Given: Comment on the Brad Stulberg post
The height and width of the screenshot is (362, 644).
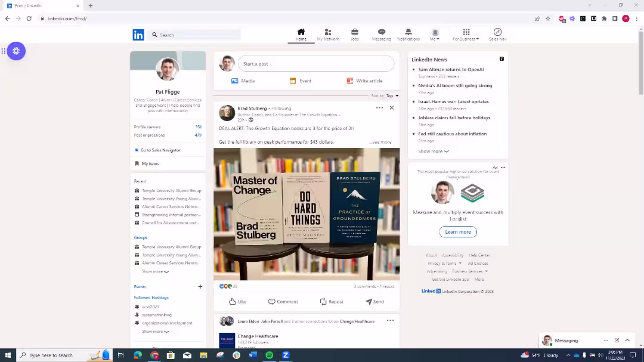Looking at the screenshot, I should tap(283, 302).
